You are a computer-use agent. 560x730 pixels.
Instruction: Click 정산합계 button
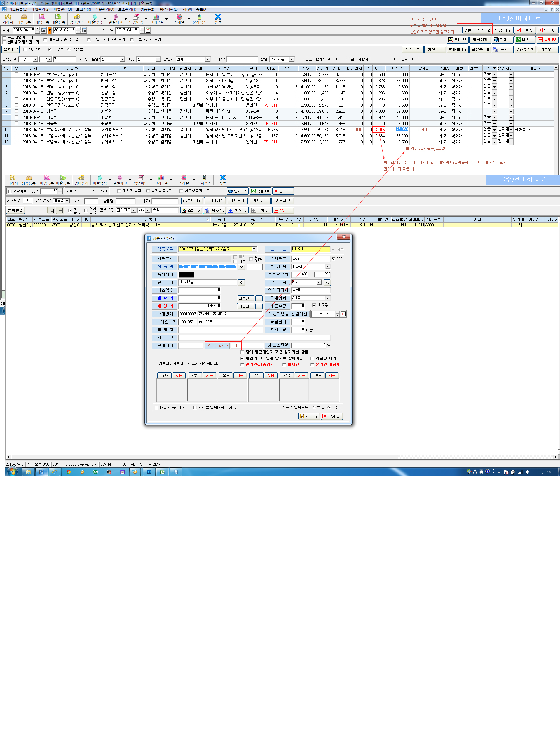pyautogui.click(x=480, y=40)
